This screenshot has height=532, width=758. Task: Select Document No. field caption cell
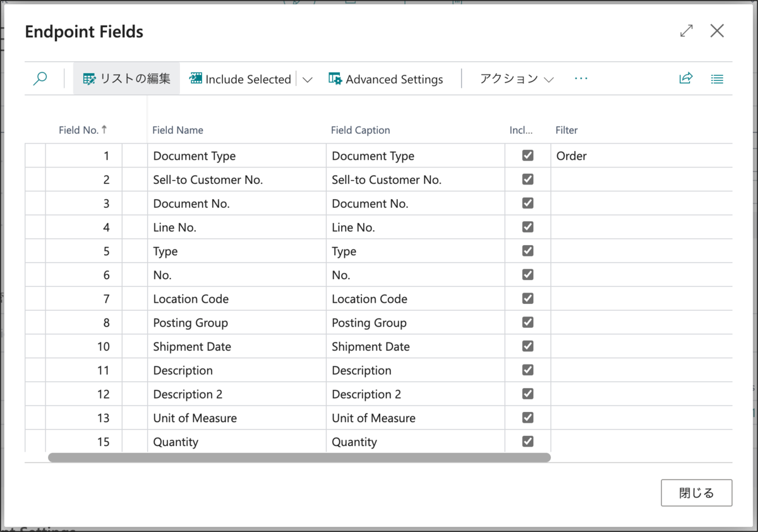(x=416, y=203)
